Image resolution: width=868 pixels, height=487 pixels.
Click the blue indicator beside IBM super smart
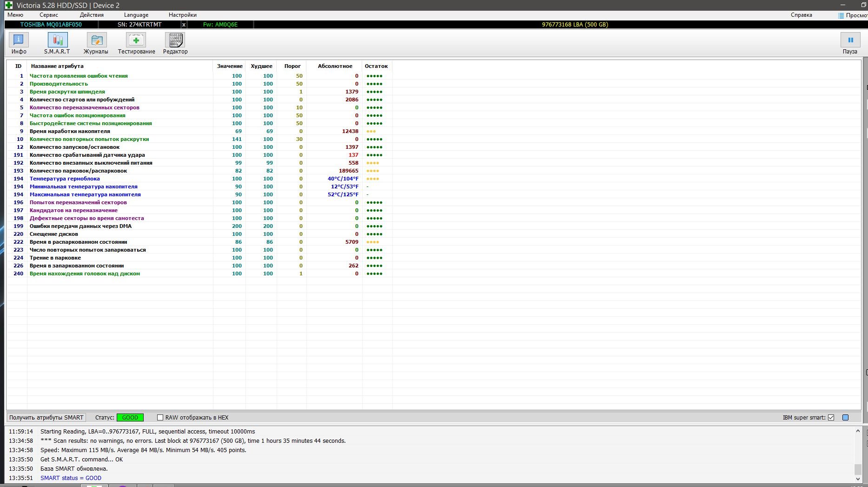846,418
